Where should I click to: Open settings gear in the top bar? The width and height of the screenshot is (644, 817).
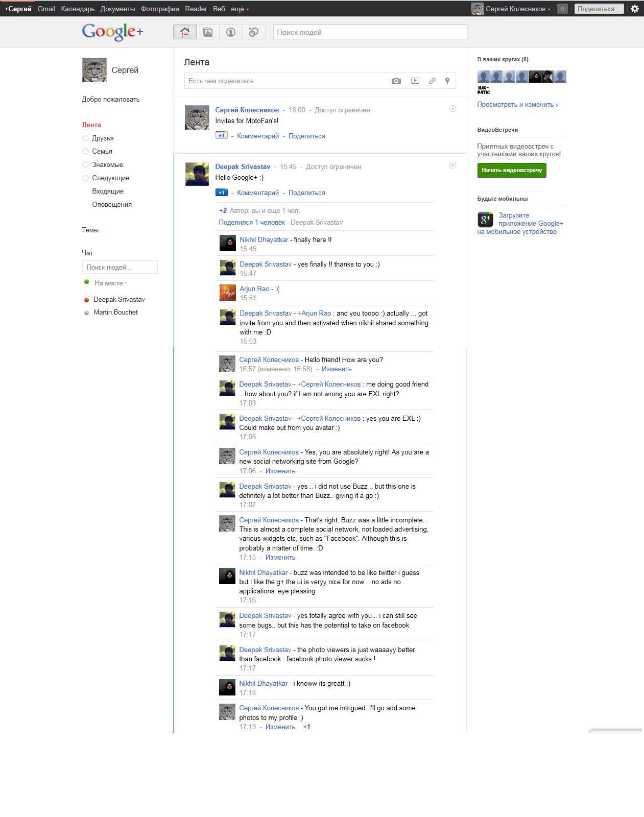[635, 9]
